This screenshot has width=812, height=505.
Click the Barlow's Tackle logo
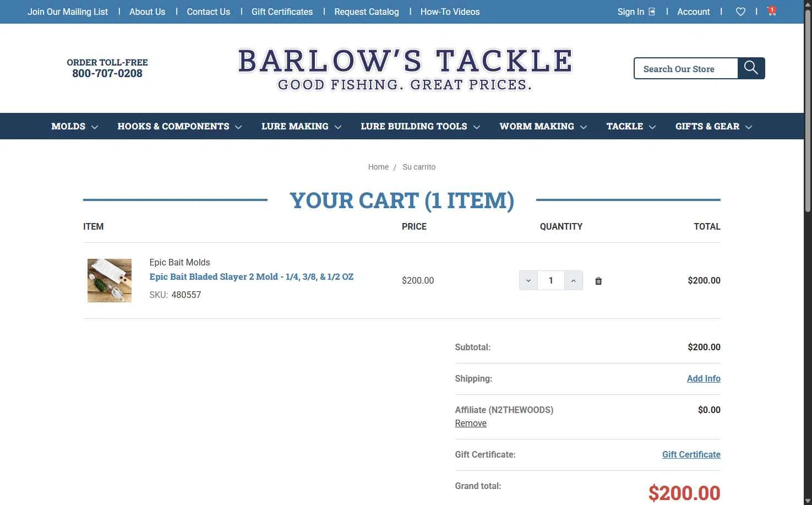click(405, 69)
